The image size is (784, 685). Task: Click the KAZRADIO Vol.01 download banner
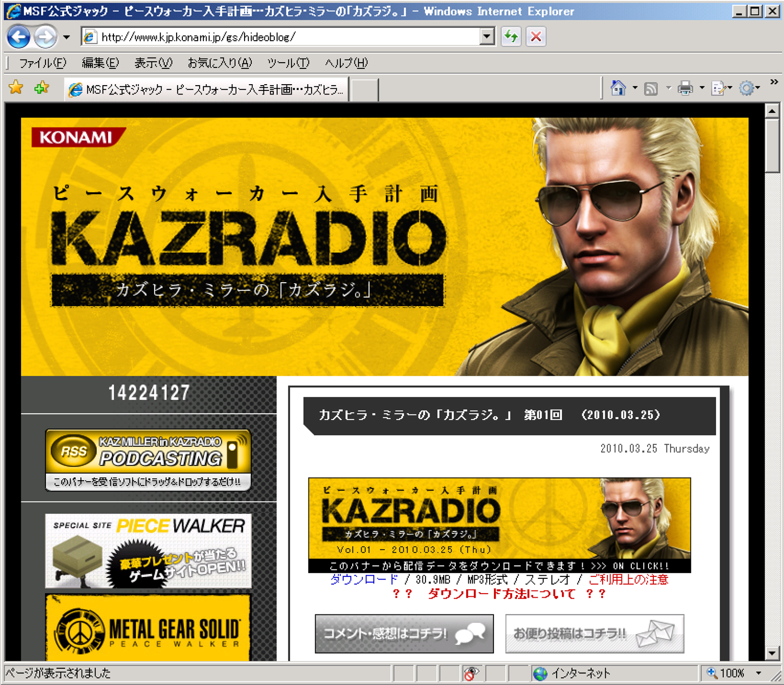[500, 525]
